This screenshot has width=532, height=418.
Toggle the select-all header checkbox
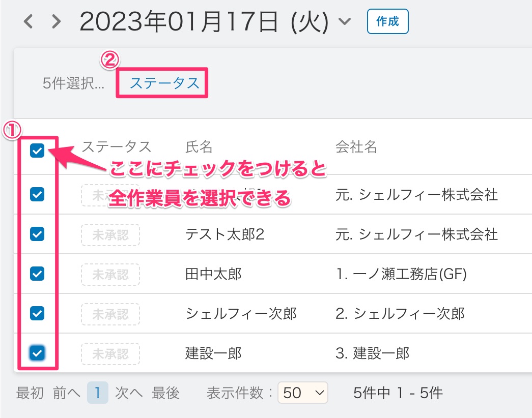(x=37, y=150)
